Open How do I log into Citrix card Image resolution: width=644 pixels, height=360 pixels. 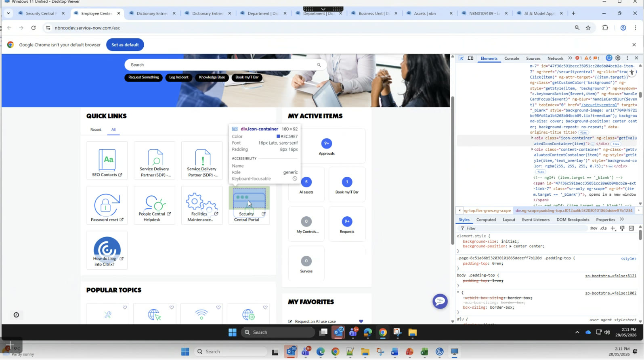[107, 250]
